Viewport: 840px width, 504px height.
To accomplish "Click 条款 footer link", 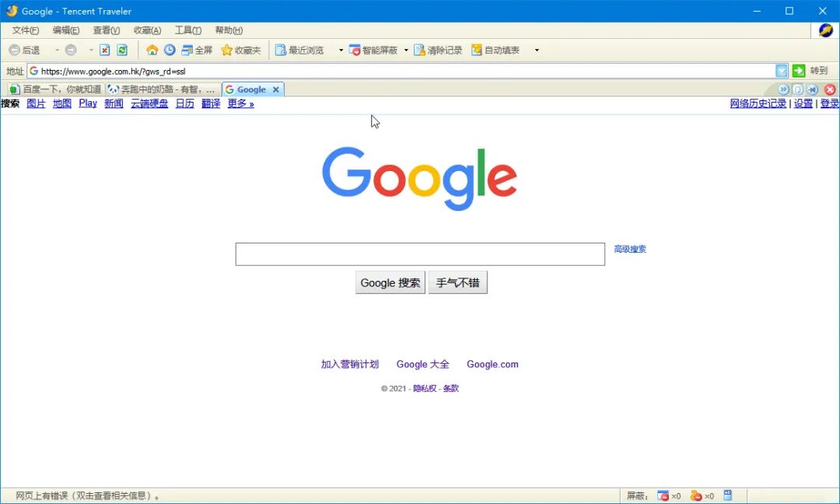I will [x=451, y=388].
